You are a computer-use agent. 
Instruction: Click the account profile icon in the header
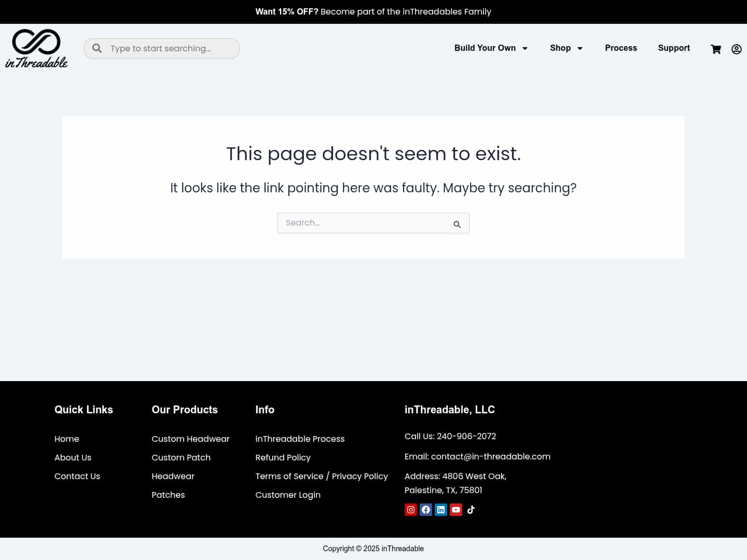tap(736, 49)
